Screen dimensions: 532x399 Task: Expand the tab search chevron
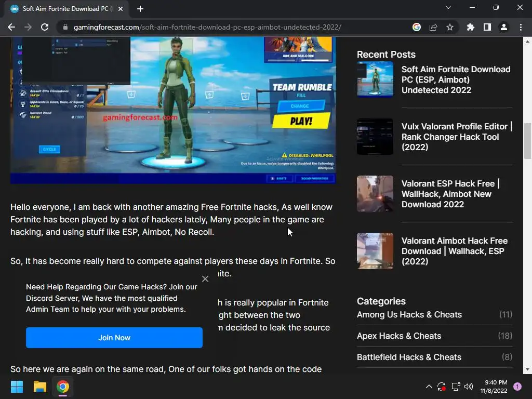tap(448, 7)
